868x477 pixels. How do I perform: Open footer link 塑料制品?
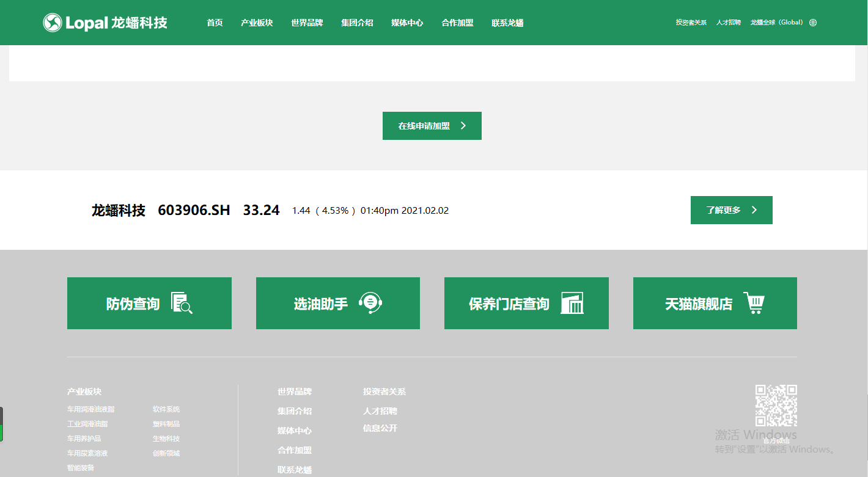pyautogui.click(x=166, y=424)
